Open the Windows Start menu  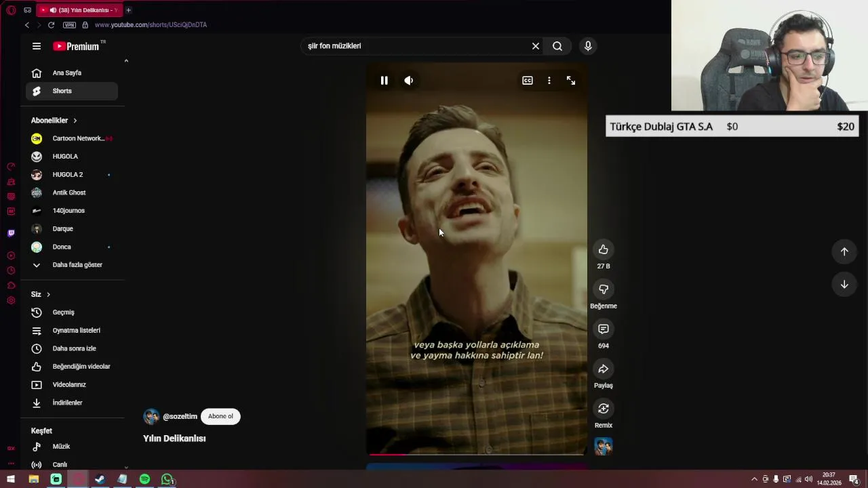point(11,479)
